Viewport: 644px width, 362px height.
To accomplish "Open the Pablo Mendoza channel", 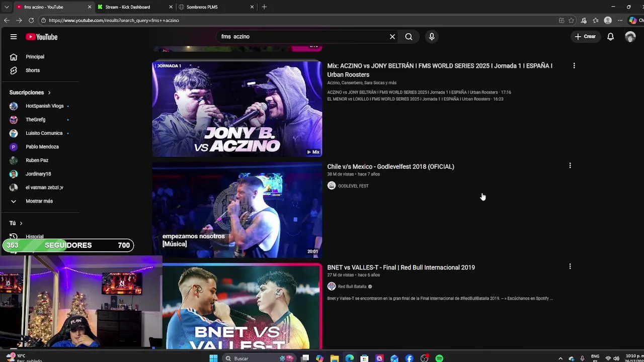I will point(42,147).
